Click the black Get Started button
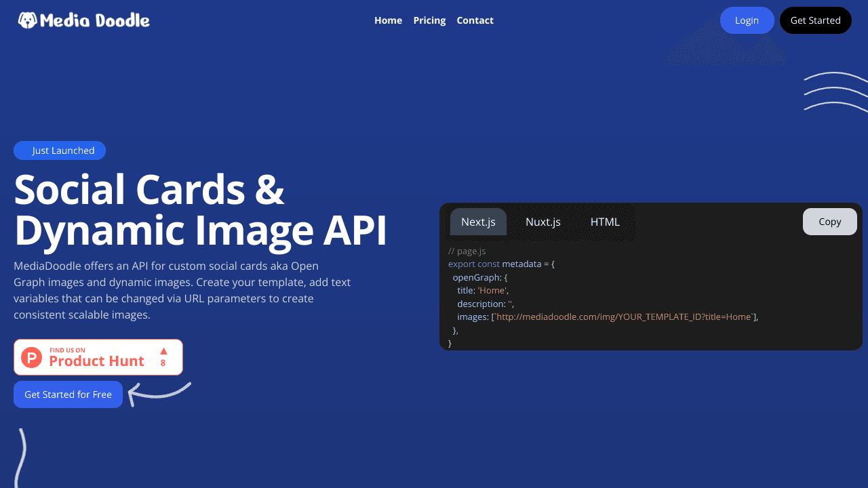This screenshot has width=868, height=488. click(815, 20)
